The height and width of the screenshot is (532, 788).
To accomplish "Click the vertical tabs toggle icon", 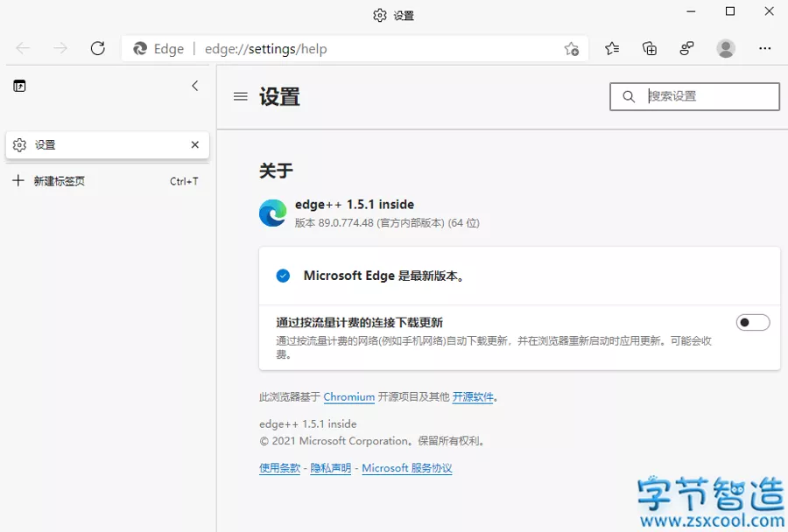I will pos(19,86).
